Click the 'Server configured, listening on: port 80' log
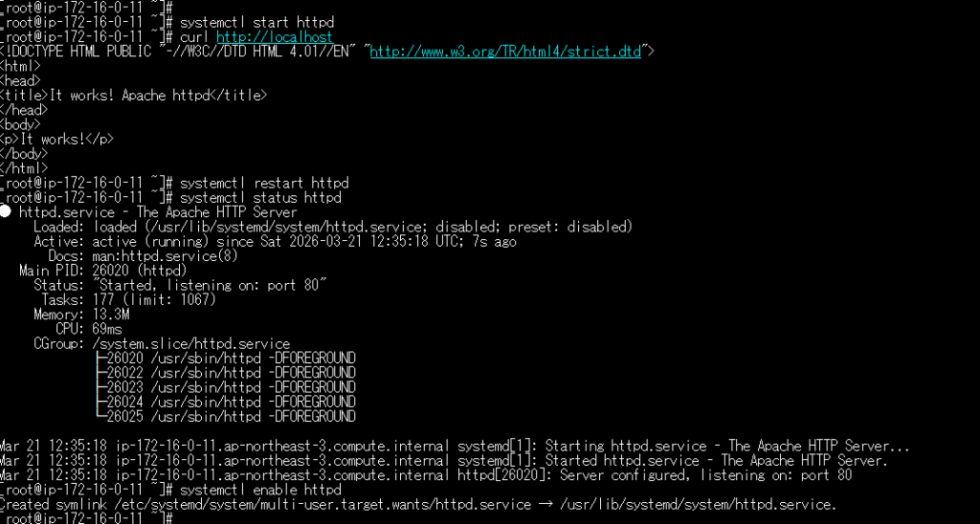 705,474
